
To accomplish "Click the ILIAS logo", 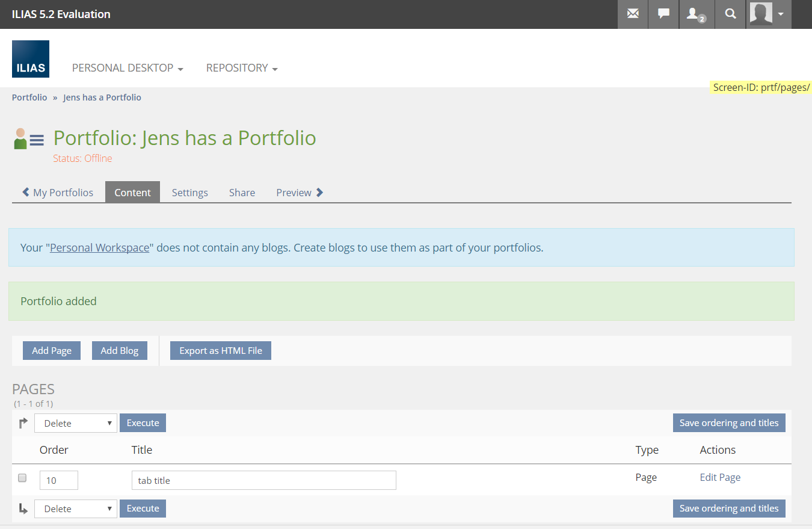I will pyautogui.click(x=31, y=59).
